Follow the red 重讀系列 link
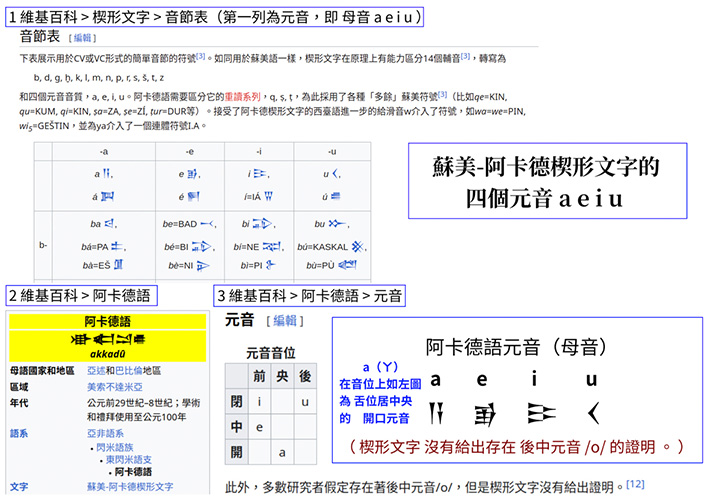This screenshot has height=500, width=722. coord(242,97)
